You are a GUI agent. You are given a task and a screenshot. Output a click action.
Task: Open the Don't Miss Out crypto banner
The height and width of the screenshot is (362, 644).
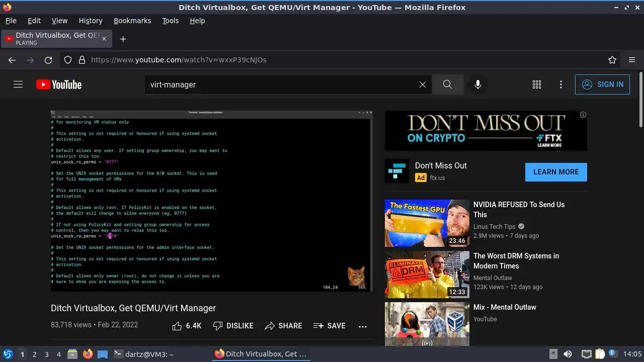pyautogui.click(x=486, y=131)
